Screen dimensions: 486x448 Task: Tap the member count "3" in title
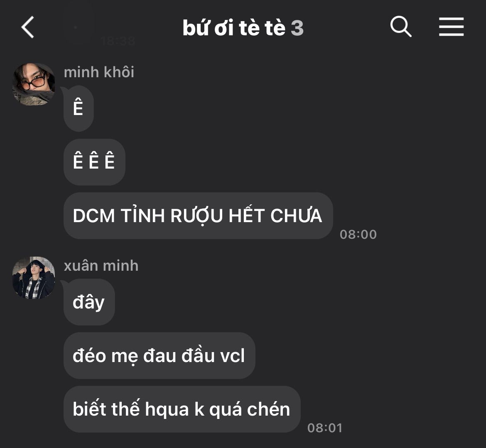pos(297,28)
